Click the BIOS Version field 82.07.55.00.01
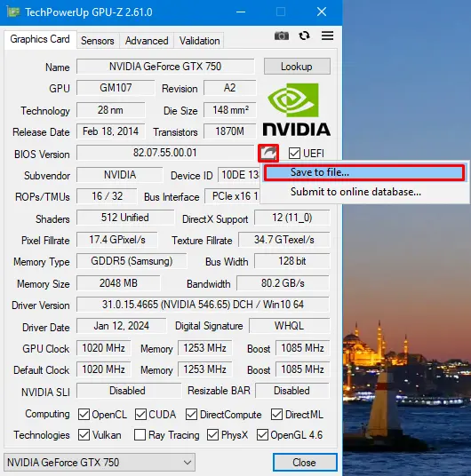Image resolution: width=471 pixels, height=476 pixels. [165, 153]
